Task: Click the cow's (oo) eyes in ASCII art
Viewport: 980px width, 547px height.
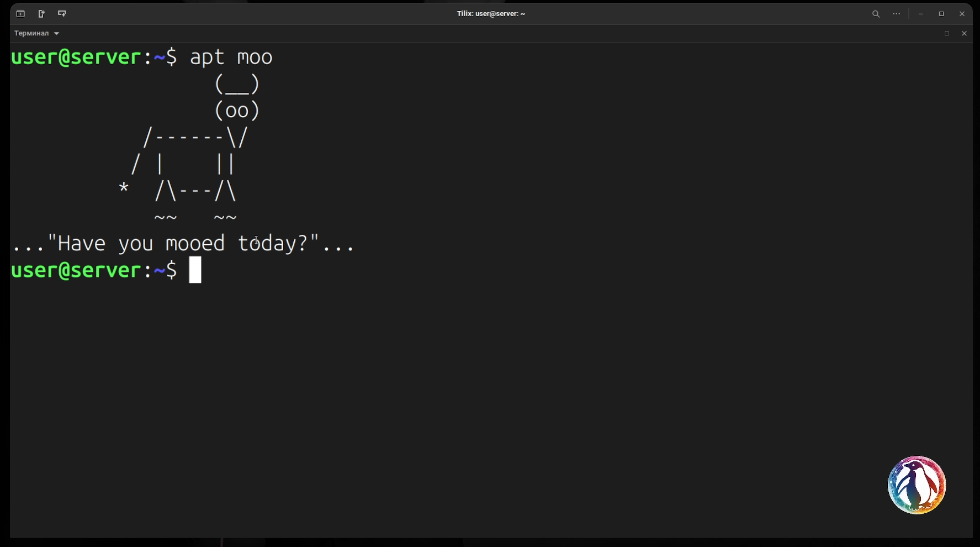Action: tap(237, 111)
